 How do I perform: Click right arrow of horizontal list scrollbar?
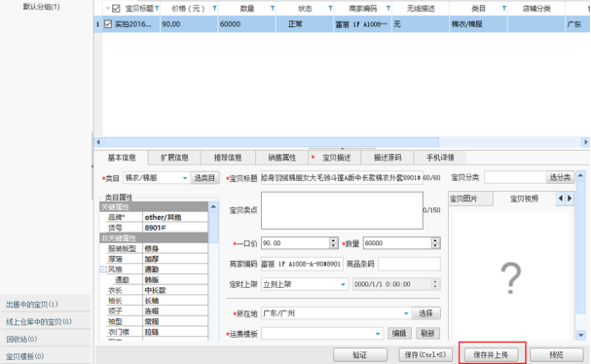[585, 142]
